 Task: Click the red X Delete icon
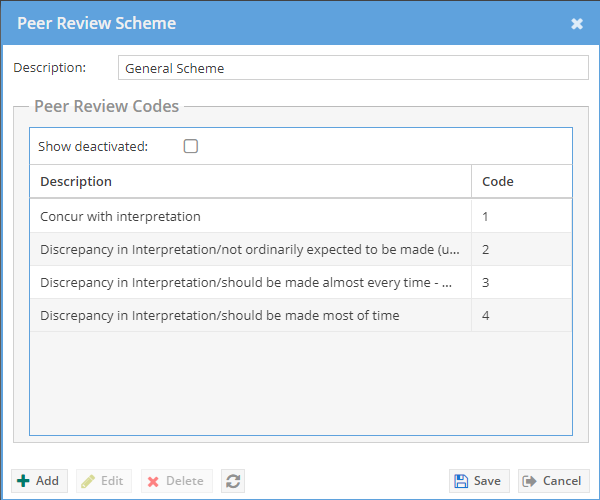153,482
